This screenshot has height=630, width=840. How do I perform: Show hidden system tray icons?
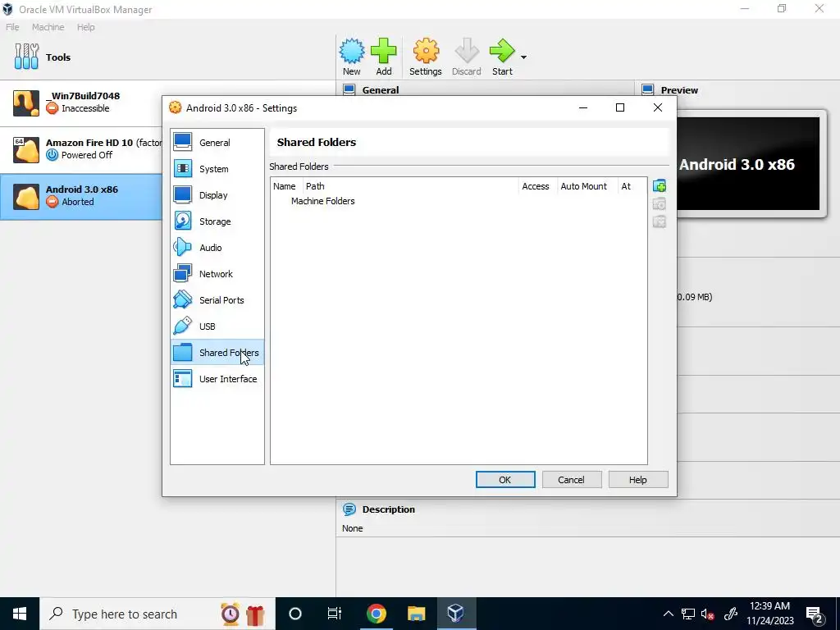668,614
